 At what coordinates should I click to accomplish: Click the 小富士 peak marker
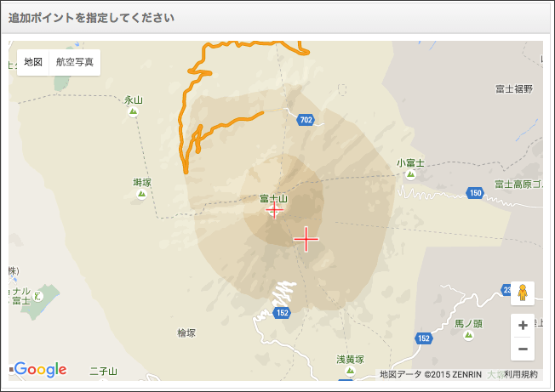(410, 174)
